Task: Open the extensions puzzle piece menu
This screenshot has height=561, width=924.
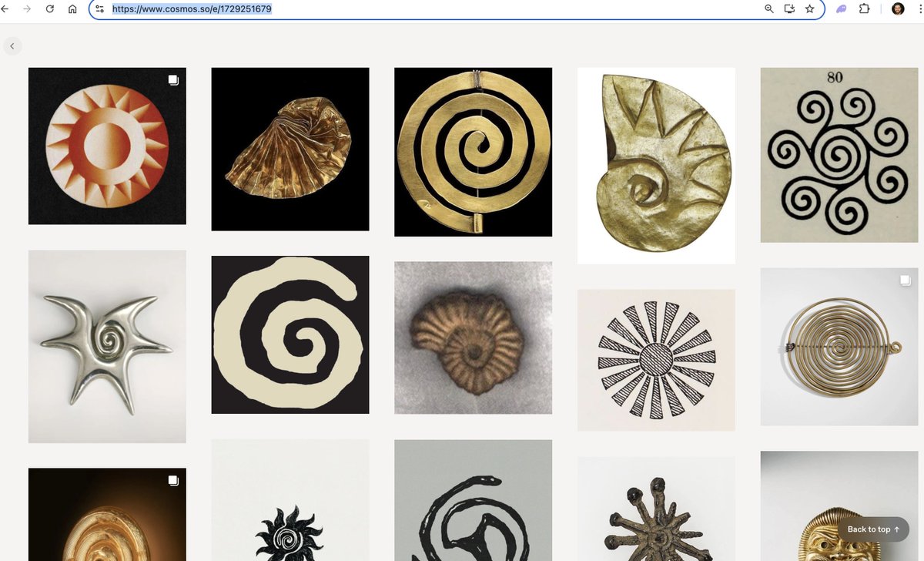Action: tap(865, 9)
